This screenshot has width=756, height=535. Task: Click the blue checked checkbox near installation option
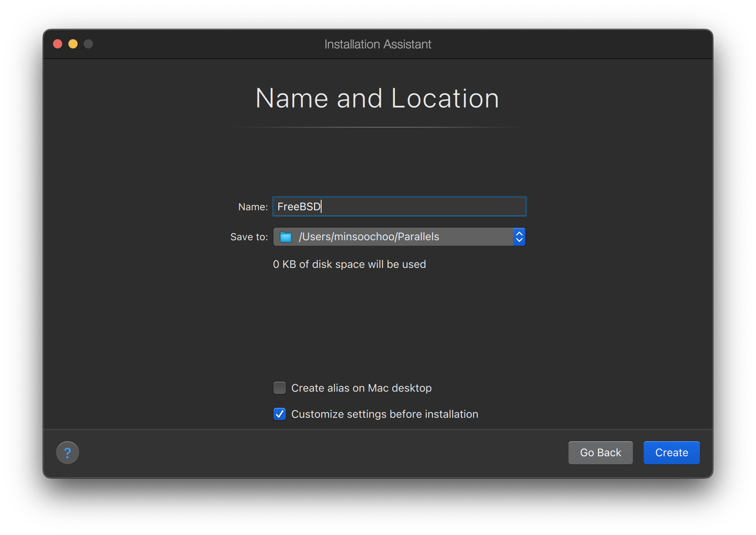(279, 414)
